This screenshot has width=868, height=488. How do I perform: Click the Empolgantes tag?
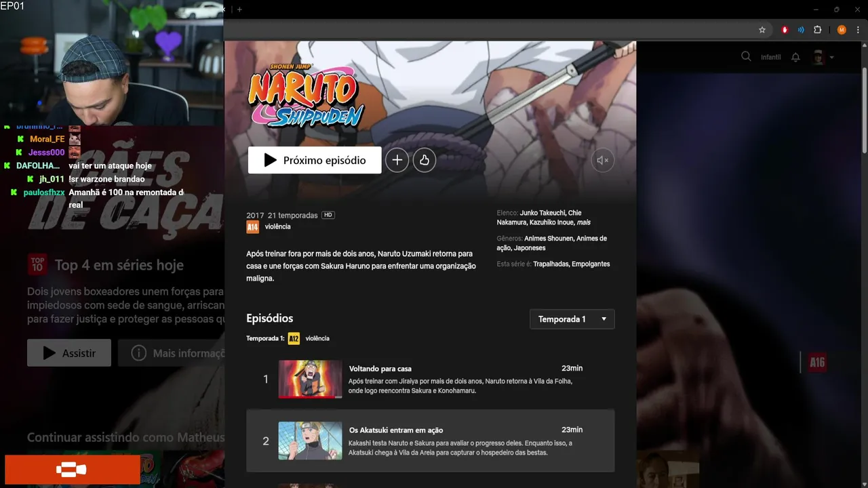(x=591, y=264)
